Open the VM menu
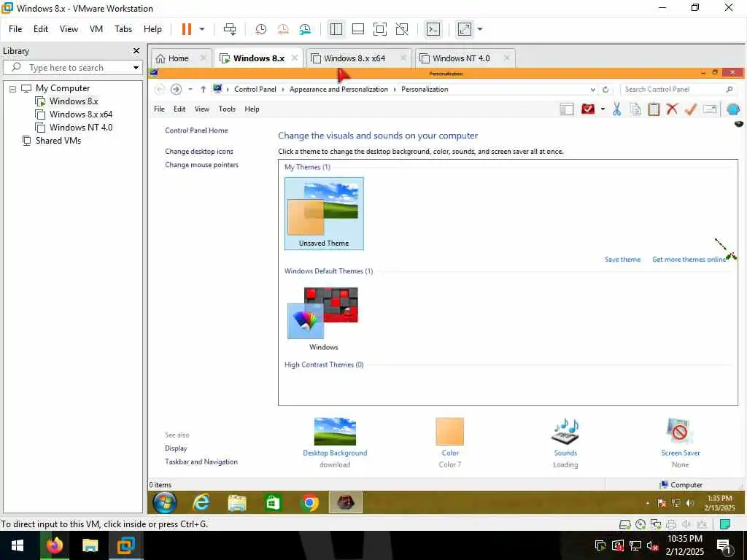Screen dimensions: 747x560 click(96, 29)
